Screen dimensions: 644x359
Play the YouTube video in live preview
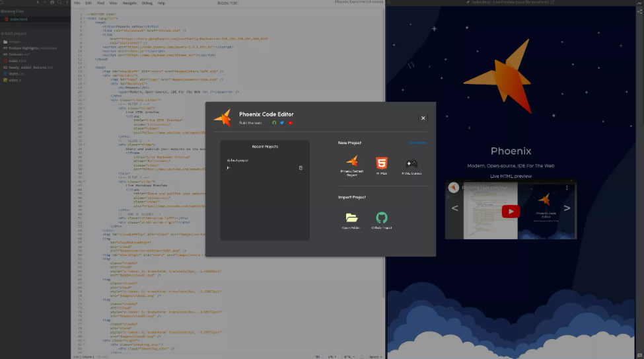pos(510,212)
